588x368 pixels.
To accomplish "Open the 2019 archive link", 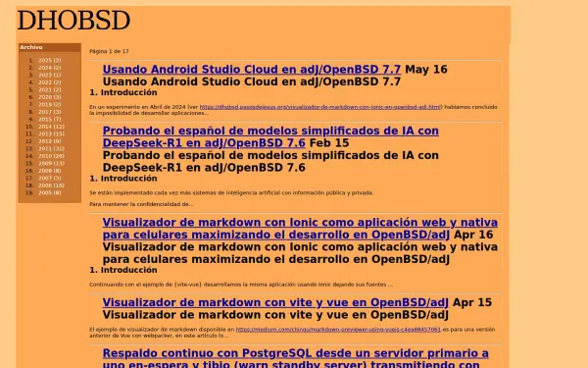I will click(50, 104).
